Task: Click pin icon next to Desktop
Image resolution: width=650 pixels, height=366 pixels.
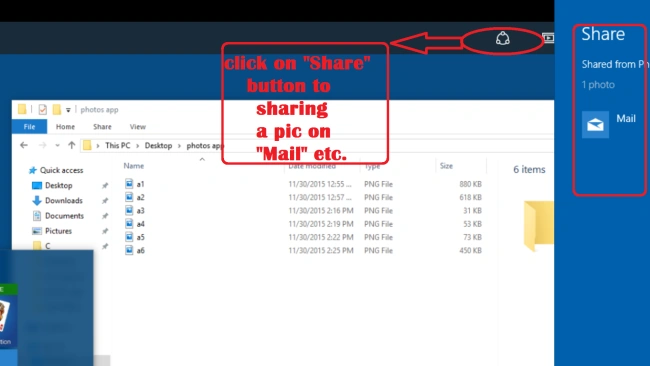Action: [105, 186]
